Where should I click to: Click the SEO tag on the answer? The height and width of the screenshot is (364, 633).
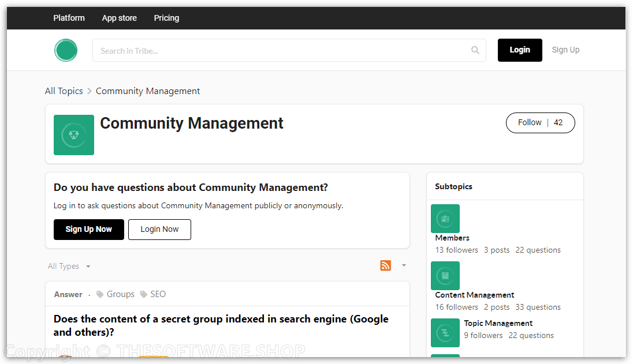point(158,294)
